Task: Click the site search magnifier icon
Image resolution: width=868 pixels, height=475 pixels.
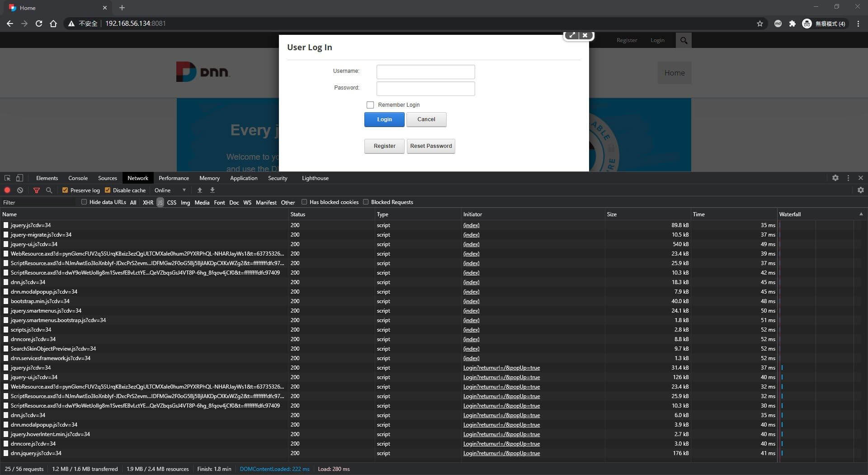Action: click(684, 40)
